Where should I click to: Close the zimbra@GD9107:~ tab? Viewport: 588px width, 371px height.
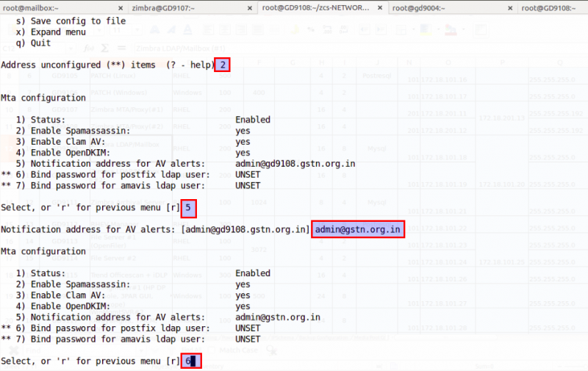(x=250, y=8)
